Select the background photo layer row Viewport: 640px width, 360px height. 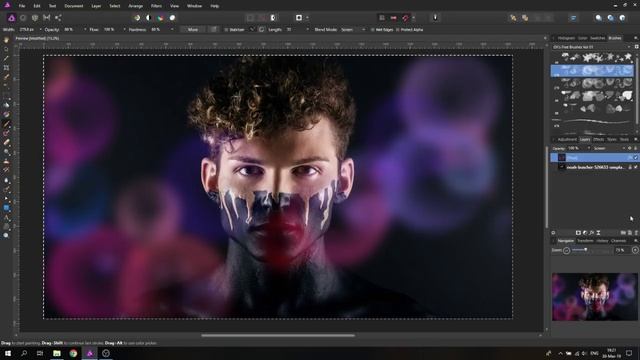pos(594,167)
